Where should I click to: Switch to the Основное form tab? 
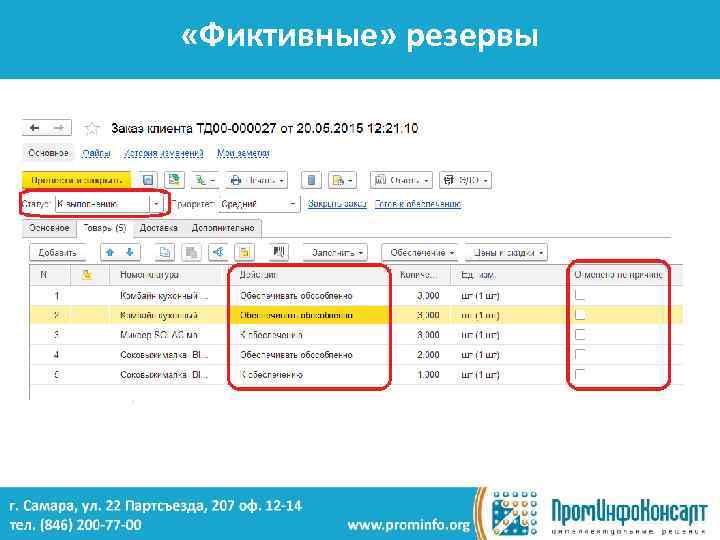(x=49, y=228)
